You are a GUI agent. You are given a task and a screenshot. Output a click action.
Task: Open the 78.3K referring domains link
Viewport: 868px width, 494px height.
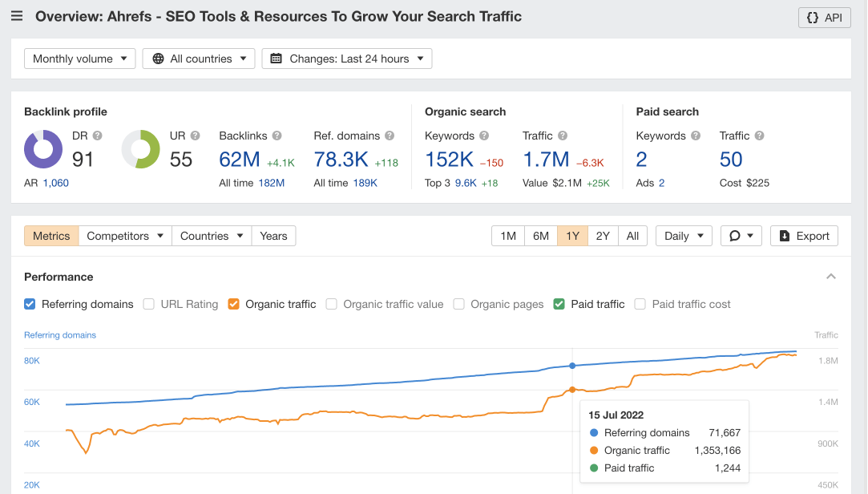pyautogui.click(x=341, y=160)
